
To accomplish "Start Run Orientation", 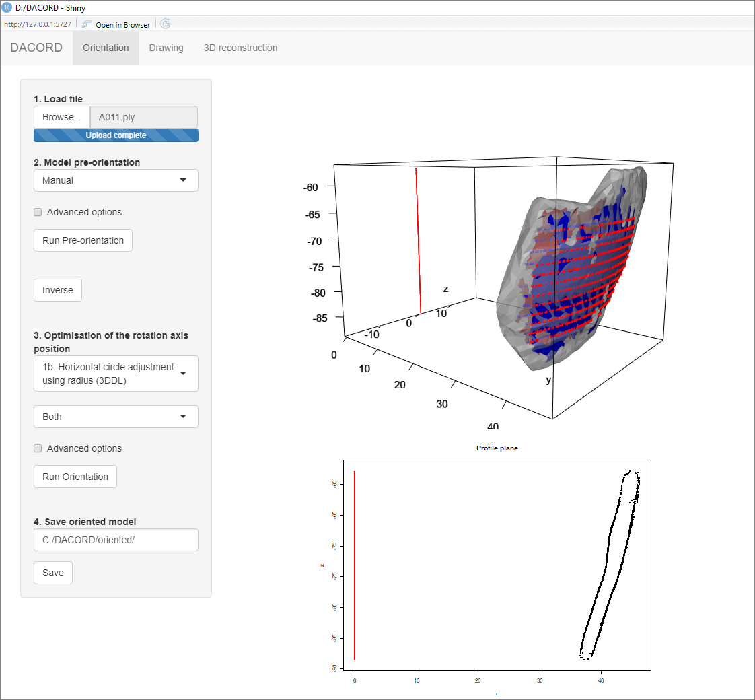I will pos(75,477).
